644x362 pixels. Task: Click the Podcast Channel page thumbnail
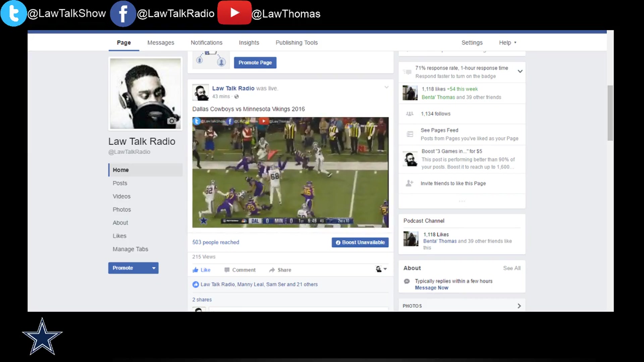pyautogui.click(x=411, y=239)
